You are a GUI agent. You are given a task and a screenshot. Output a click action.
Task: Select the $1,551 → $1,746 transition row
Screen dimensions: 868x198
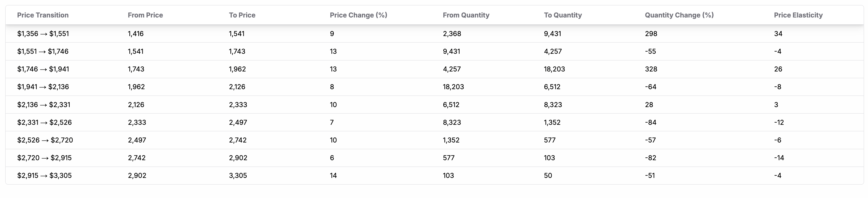click(43, 52)
